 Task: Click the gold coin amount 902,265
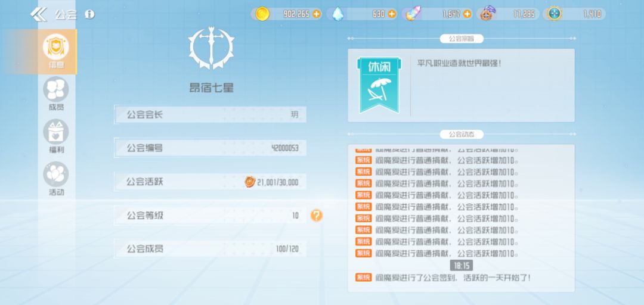pos(296,14)
